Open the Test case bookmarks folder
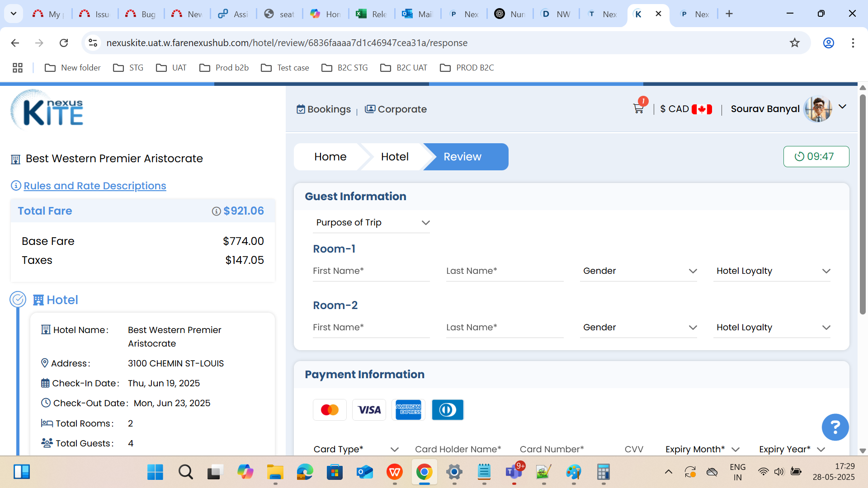Image resolution: width=868 pixels, height=488 pixels. pos(285,68)
